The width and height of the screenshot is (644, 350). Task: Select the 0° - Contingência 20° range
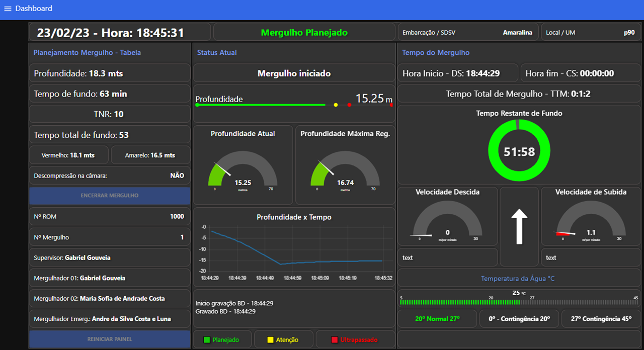[x=519, y=319]
